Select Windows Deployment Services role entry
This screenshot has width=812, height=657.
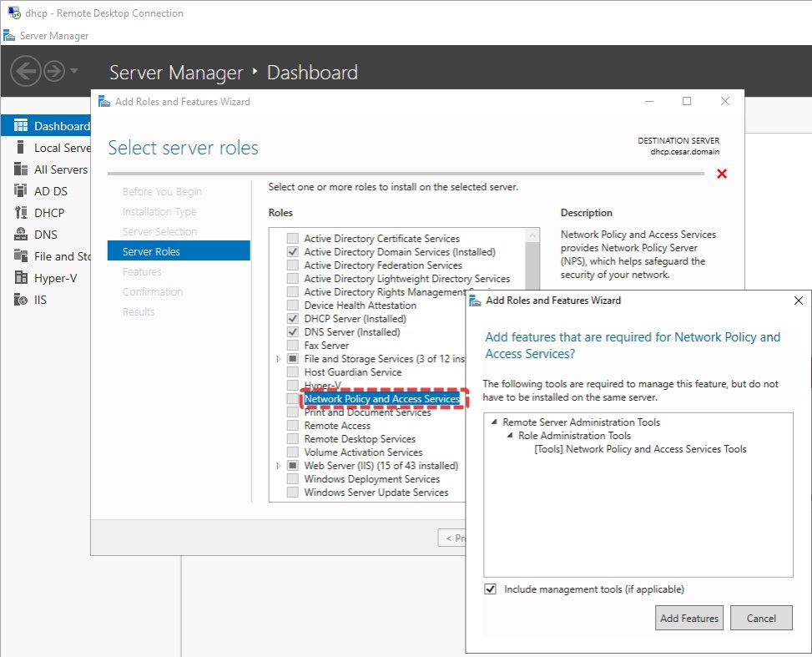(371, 479)
